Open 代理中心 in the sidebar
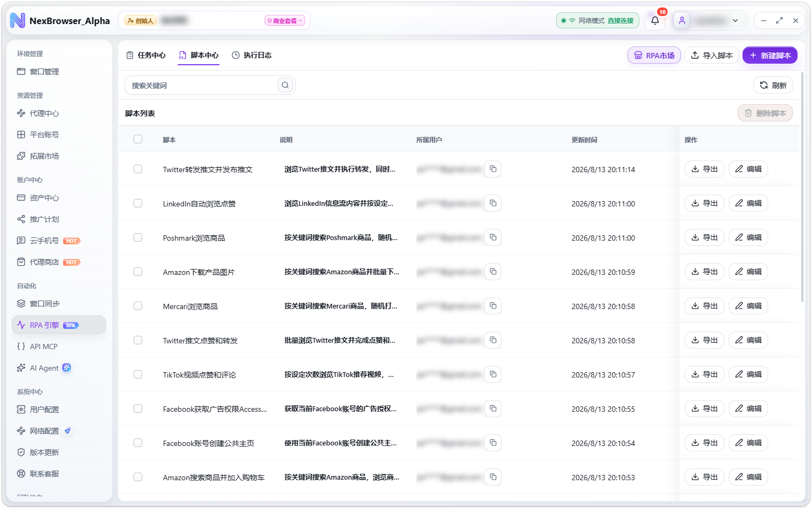This screenshot has height=508, width=812. (x=59, y=113)
